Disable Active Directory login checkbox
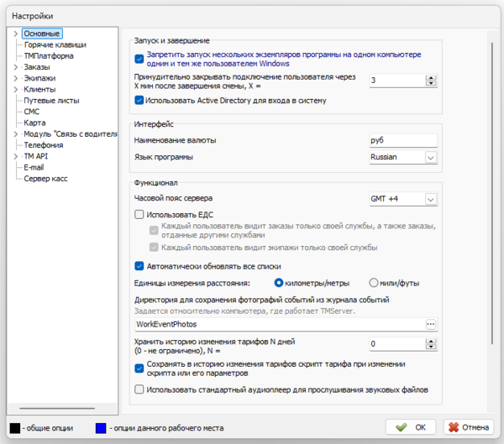 click(139, 101)
